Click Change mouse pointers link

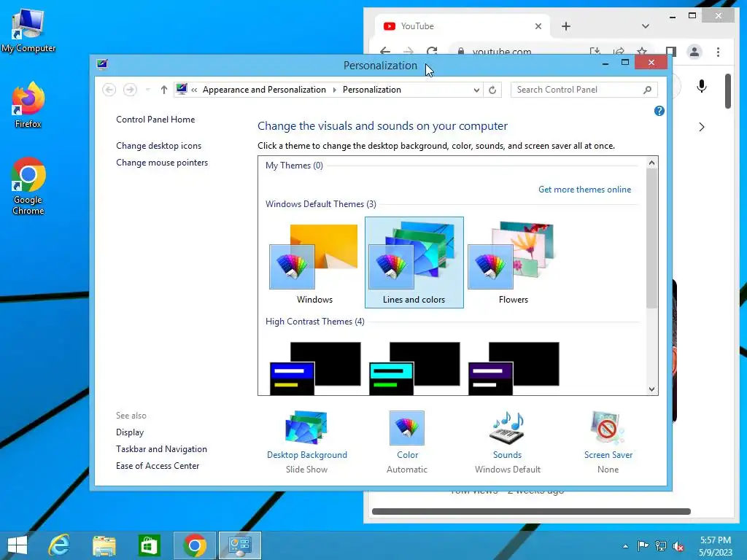(162, 163)
